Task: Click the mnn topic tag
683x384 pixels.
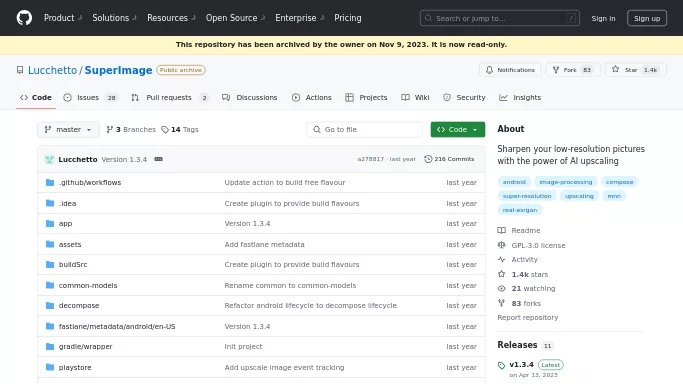Action: 614,196
